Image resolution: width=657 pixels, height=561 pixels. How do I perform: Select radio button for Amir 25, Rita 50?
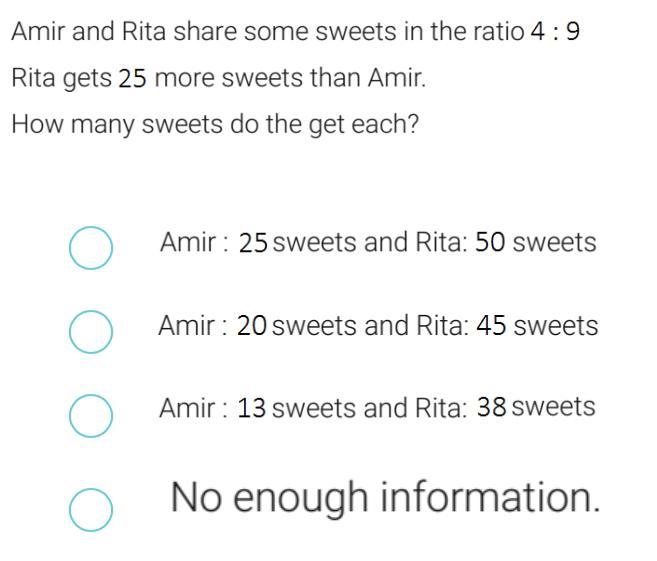90,248
